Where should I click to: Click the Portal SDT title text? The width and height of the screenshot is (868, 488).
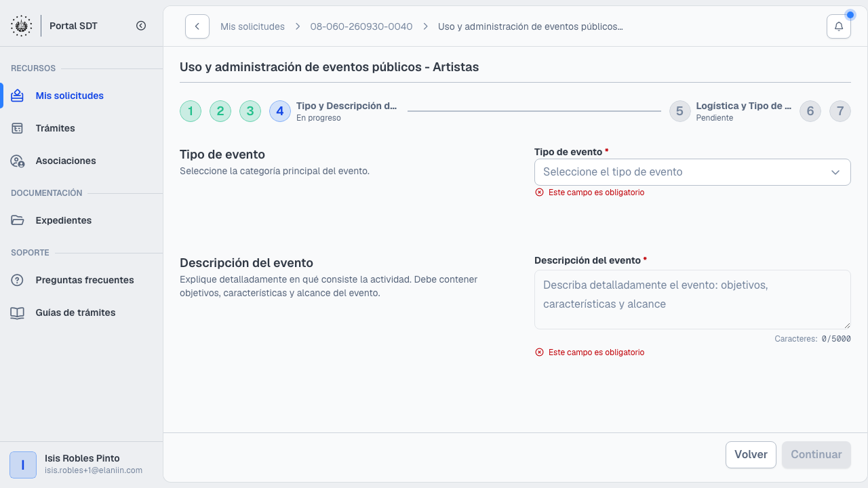73,26
